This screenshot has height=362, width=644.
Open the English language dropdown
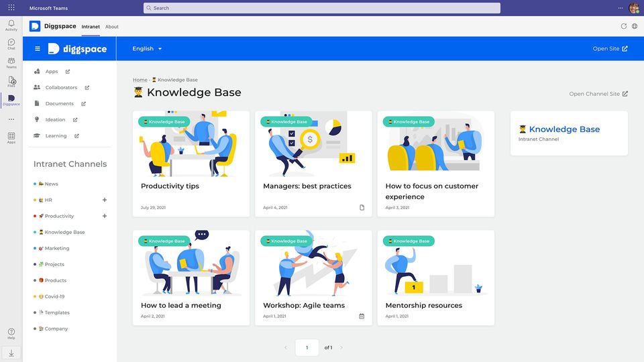tap(147, 48)
